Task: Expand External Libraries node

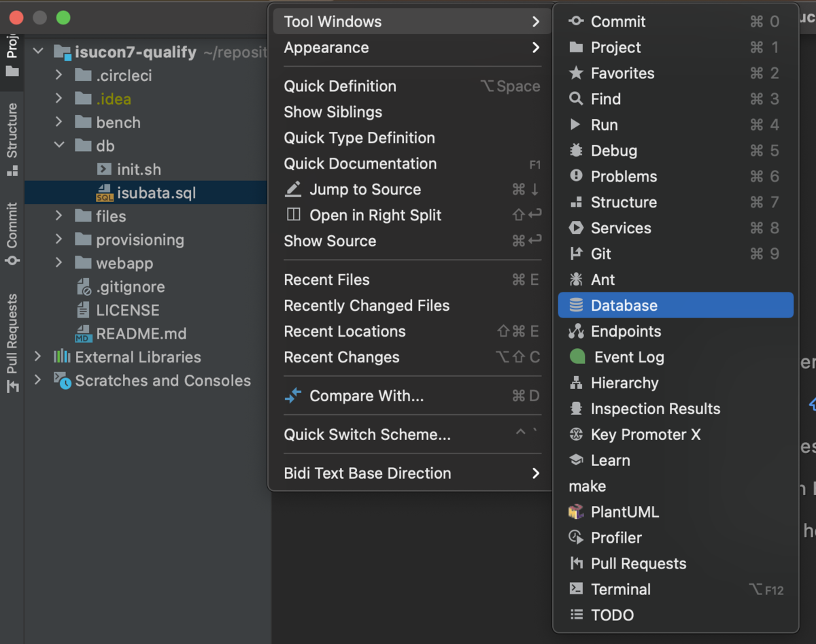Action: tap(38, 356)
